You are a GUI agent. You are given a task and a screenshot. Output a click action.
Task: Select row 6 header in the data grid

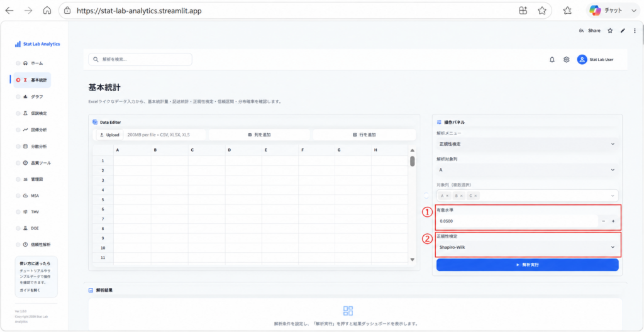tap(103, 209)
